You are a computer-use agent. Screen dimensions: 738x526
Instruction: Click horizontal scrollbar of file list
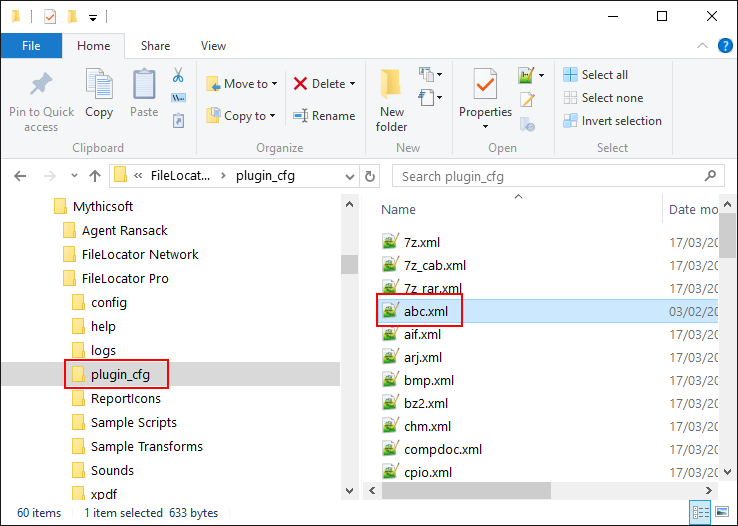(466, 490)
